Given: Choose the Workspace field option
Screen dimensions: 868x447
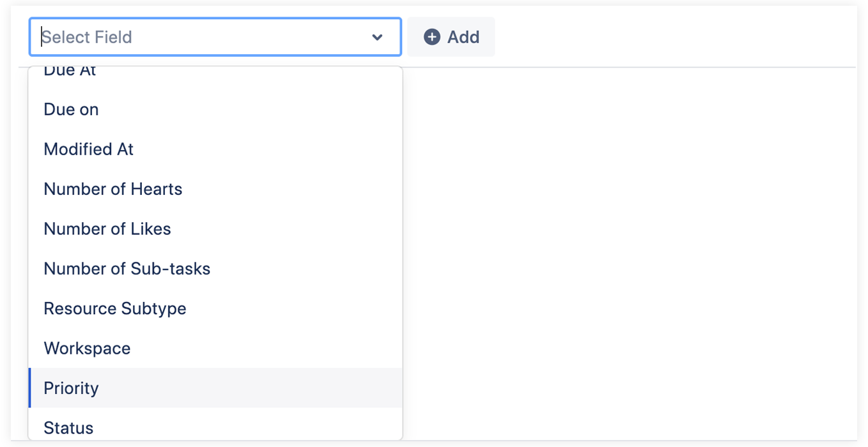Looking at the screenshot, I should (87, 349).
